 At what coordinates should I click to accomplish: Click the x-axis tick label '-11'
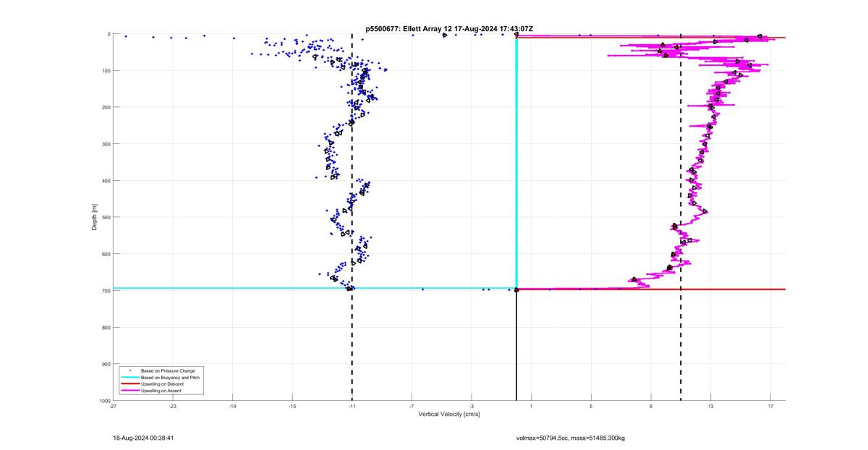click(352, 406)
